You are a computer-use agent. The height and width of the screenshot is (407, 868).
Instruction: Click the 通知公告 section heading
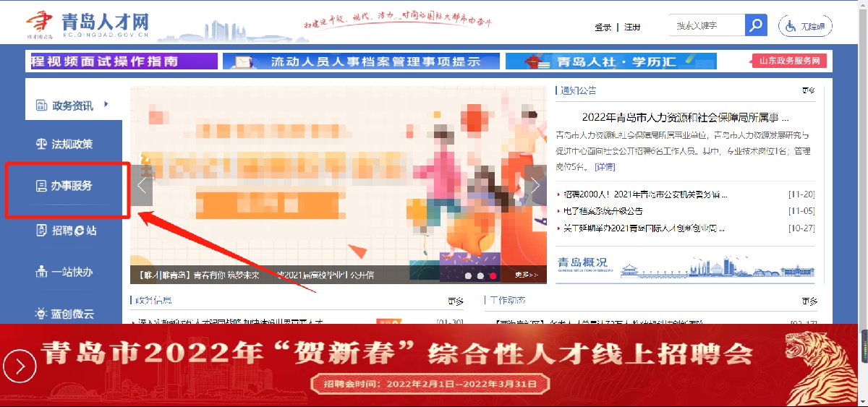tap(579, 91)
